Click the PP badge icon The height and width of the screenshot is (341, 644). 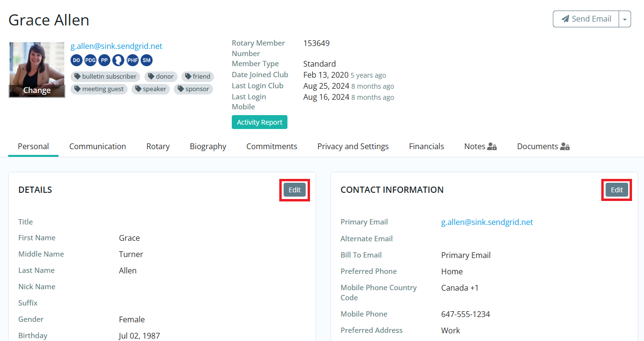click(x=104, y=60)
